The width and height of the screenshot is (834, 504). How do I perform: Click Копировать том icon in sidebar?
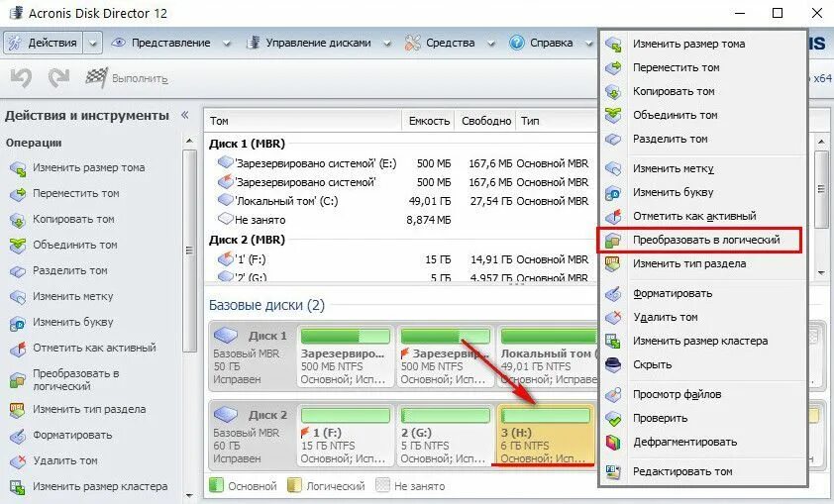(18, 220)
